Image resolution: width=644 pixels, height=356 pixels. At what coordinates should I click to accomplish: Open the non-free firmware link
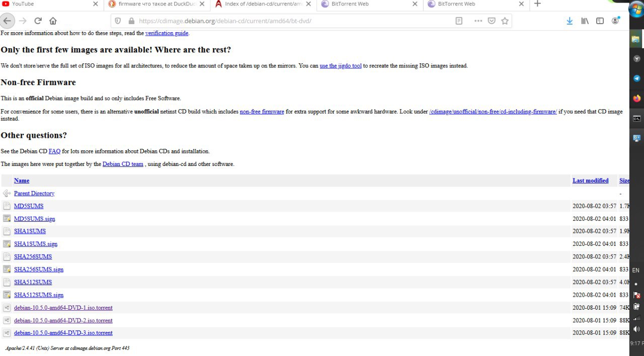[262, 112]
